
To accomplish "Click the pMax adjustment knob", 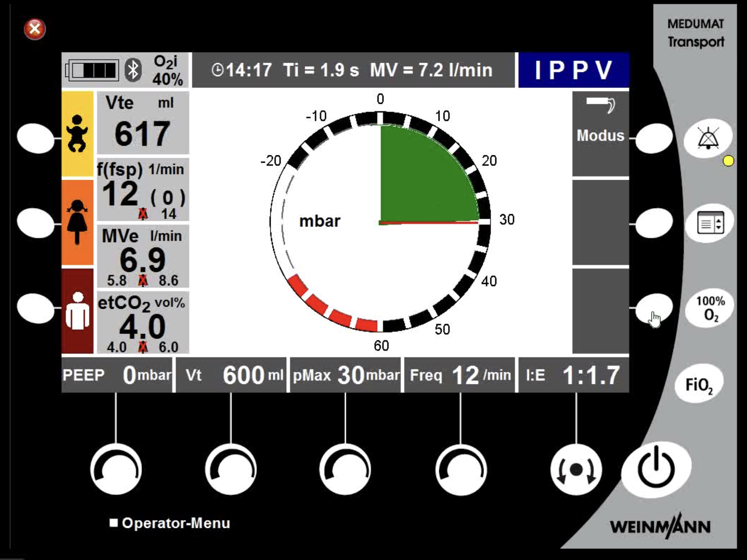I will click(x=345, y=470).
